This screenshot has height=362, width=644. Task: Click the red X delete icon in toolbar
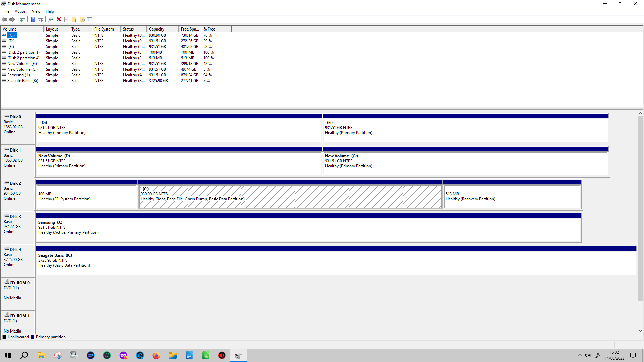pos(59,19)
